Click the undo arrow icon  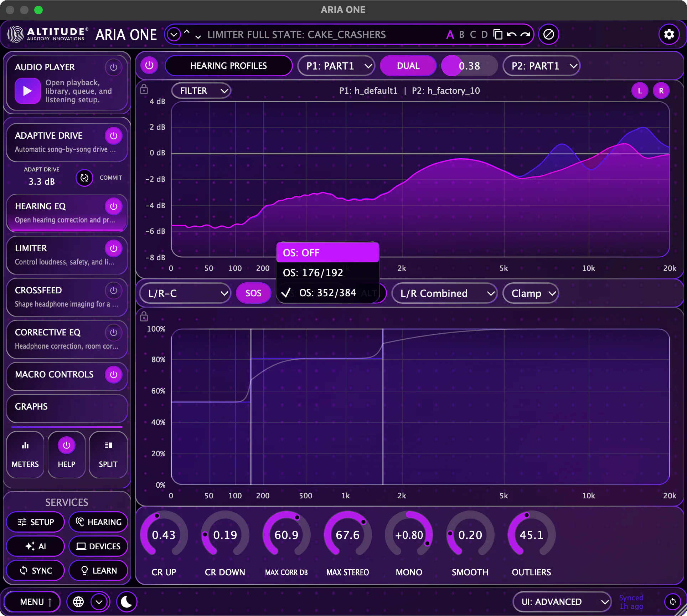[x=511, y=35]
